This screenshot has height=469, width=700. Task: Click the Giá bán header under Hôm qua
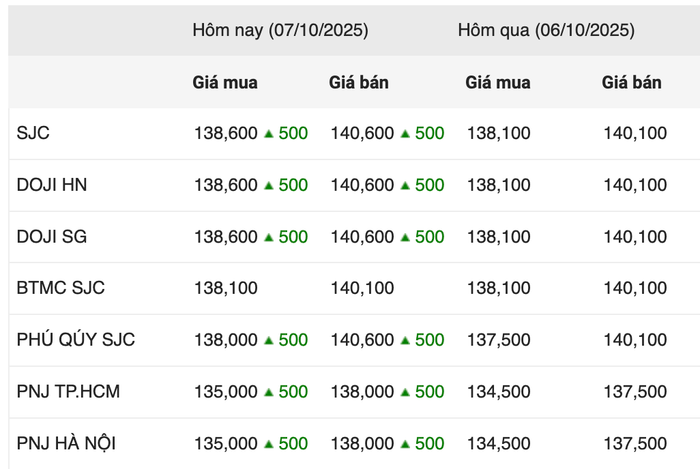[632, 83]
